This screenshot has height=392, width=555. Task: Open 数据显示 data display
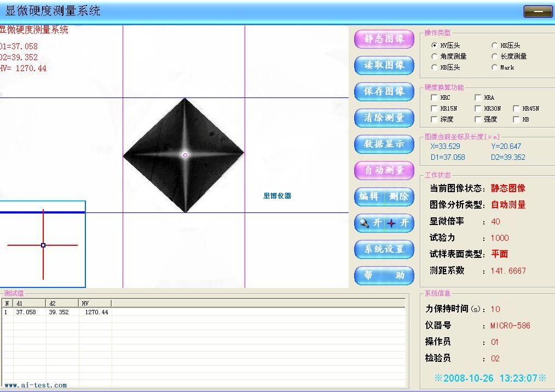coord(384,144)
